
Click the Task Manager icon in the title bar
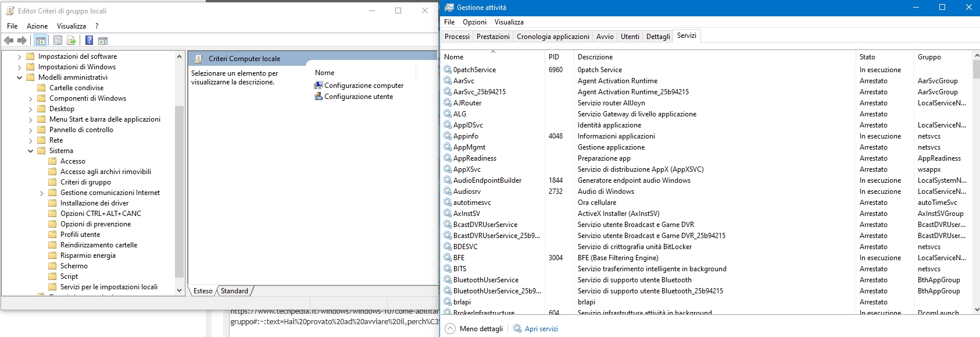coord(449,8)
